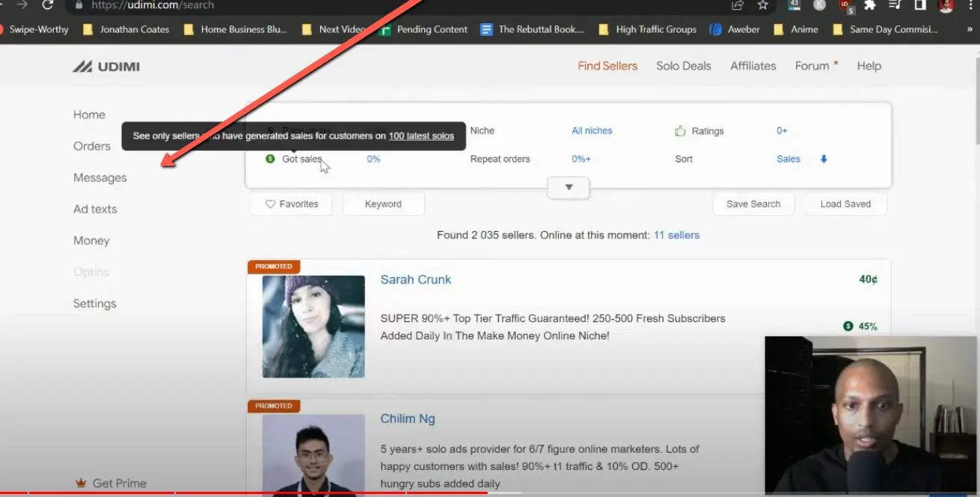Click the heart icon on the Favorites filter
The height and width of the screenshot is (497, 980).
point(269,203)
